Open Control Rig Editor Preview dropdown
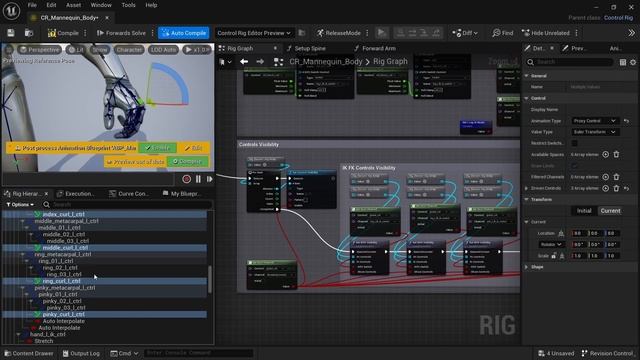This screenshot has width=640, height=360. click(253, 33)
